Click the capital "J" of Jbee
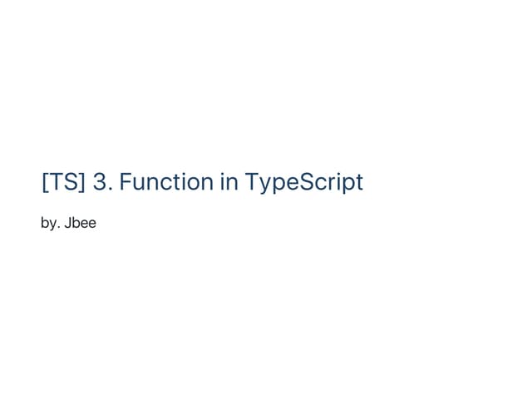This screenshot has height=400, width=532. click(x=68, y=224)
